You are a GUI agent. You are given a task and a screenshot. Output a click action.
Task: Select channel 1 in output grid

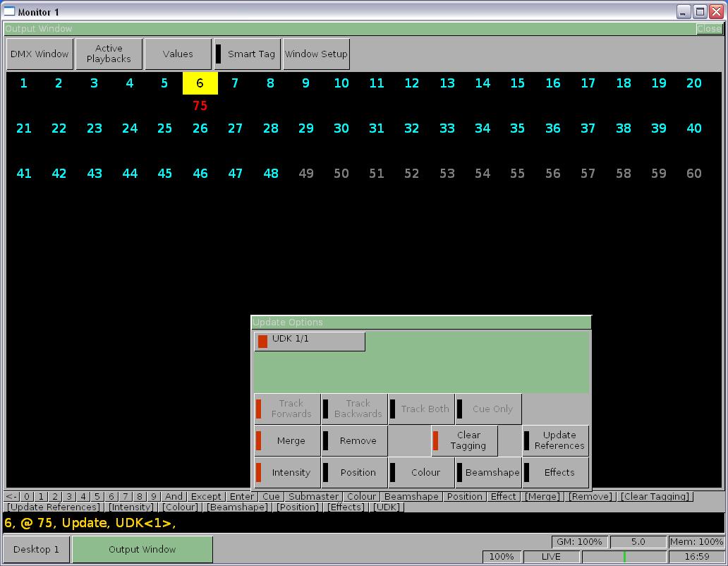pos(24,83)
